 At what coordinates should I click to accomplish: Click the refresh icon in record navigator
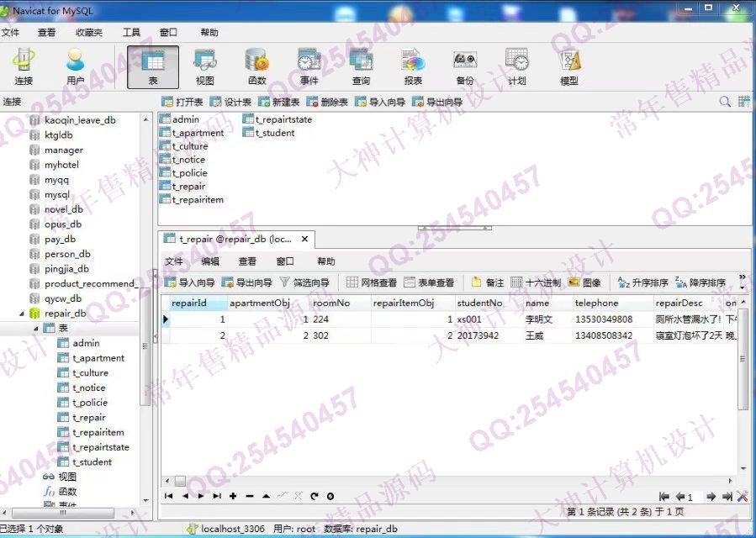coord(315,496)
